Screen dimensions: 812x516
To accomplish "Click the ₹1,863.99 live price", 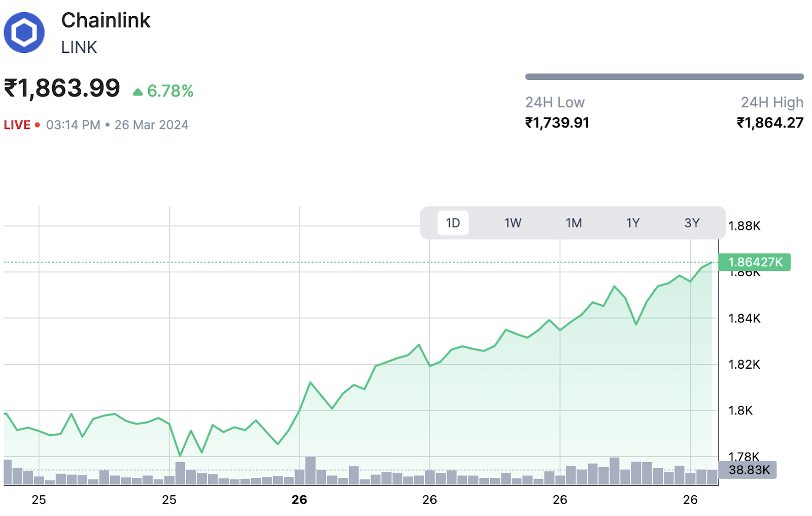I will [x=62, y=88].
